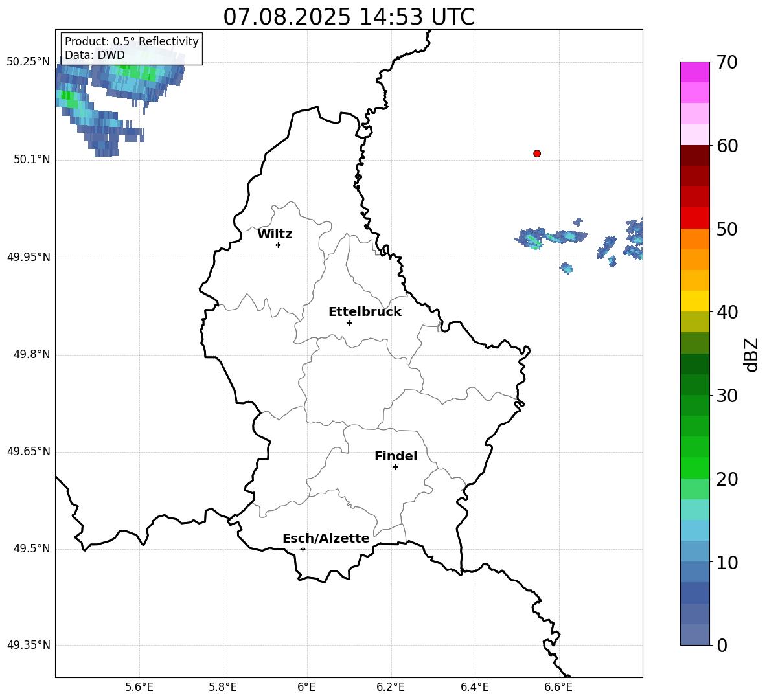
Task: Click the 6°E longitude label
Action: pyautogui.click(x=306, y=687)
